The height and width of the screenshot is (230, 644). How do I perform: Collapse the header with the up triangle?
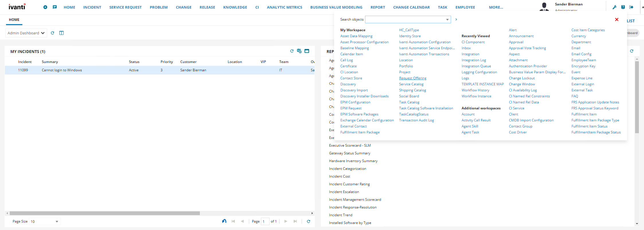click(643, 7)
